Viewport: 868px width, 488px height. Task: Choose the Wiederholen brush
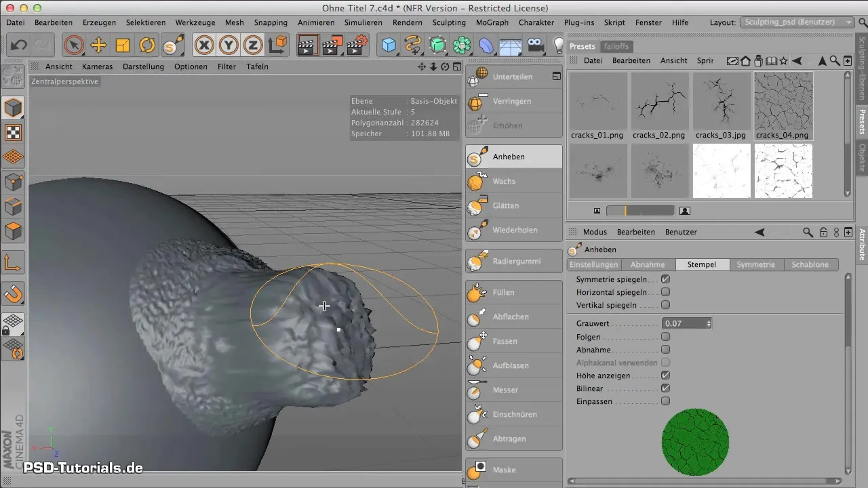514,230
